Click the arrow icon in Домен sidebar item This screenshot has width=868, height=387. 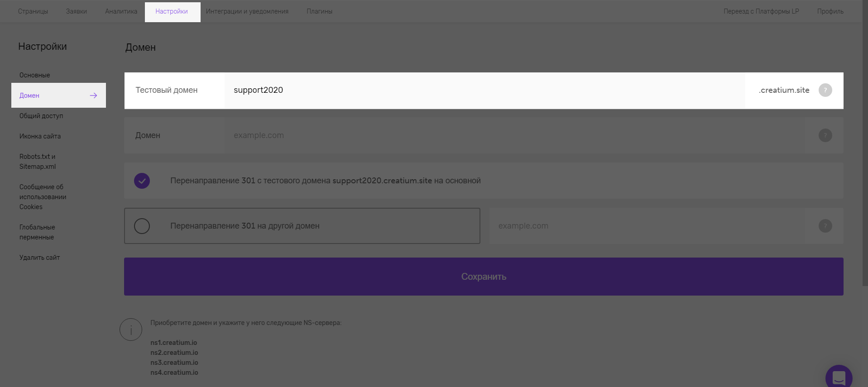93,96
